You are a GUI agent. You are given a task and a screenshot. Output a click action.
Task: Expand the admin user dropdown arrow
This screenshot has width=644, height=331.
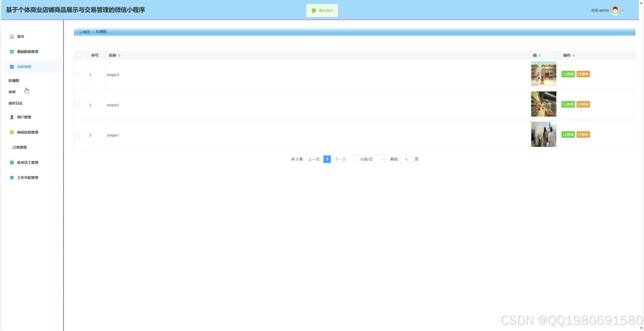click(622, 11)
